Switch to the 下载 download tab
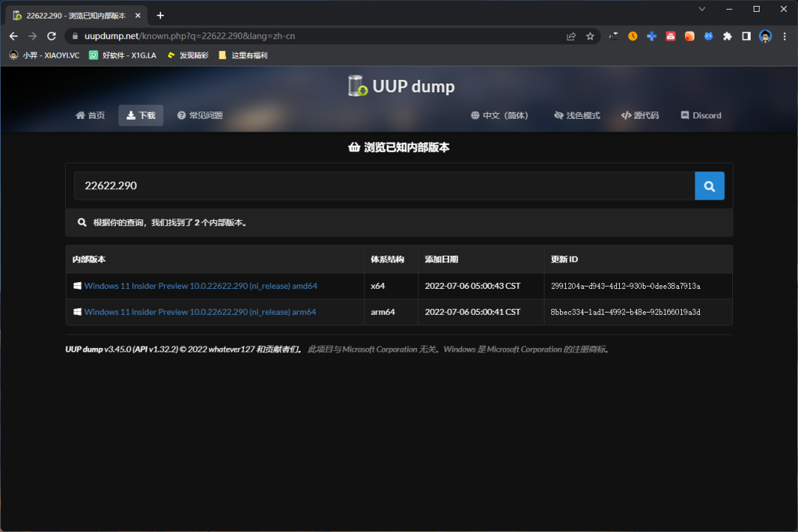The image size is (798, 532). click(x=140, y=115)
